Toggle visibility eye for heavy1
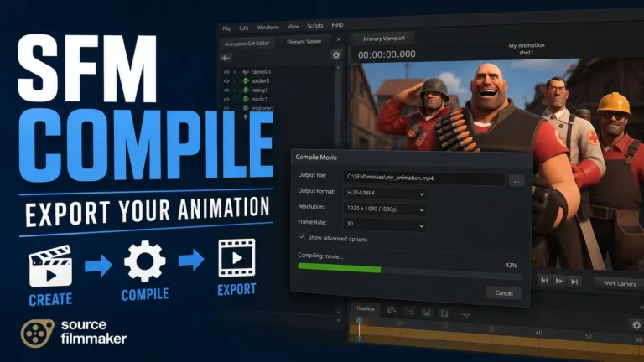This screenshot has height=362, width=644. [x=226, y=90]
